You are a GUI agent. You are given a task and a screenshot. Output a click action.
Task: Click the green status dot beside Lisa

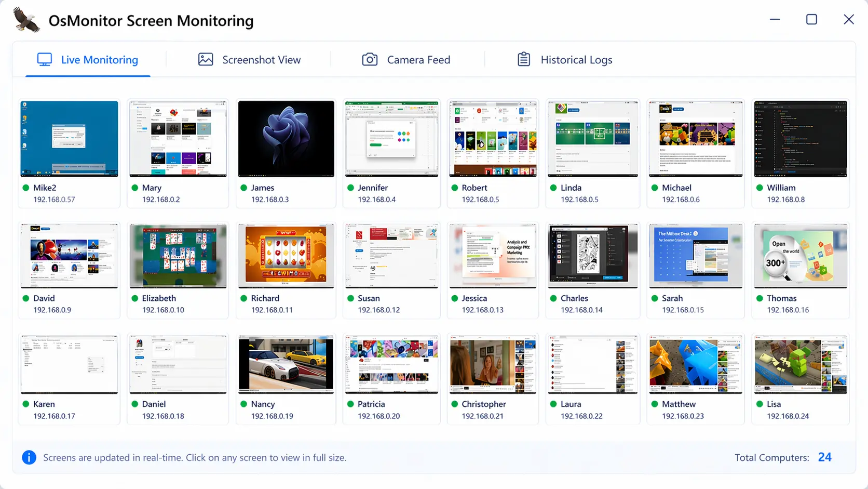coord(759,404)
